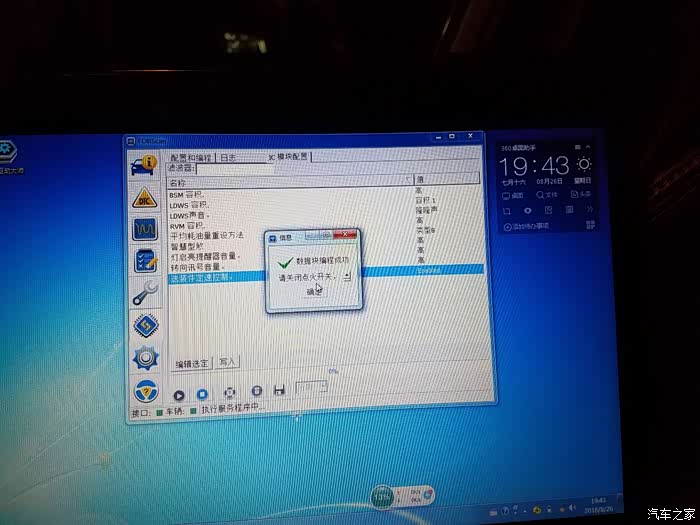Select the 灯启亮提醒器音量 row
The width and height of the screenshot is (700, 525).
[x=205, y=257]
